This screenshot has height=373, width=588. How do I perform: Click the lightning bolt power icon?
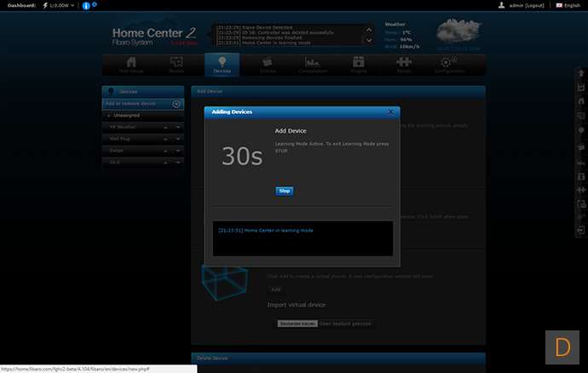[x=45, y=6]
